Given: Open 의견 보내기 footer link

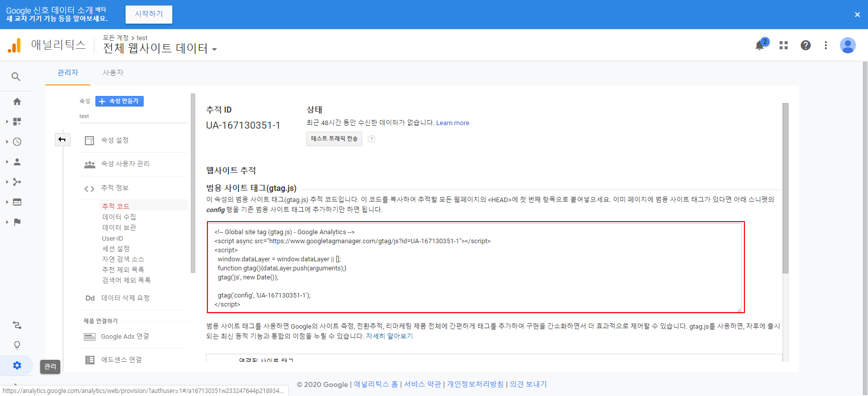Looking at the screenshot, I should 528,384.
